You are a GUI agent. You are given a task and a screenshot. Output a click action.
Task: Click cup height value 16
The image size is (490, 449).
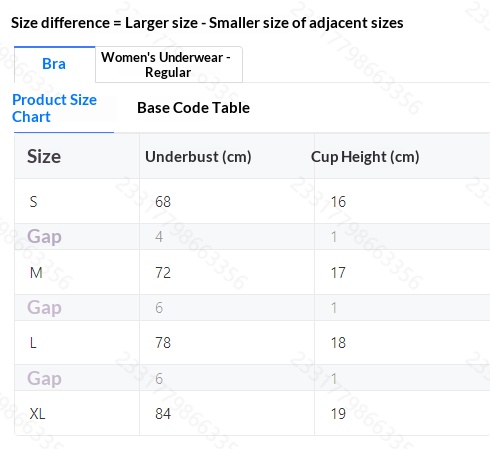tap(338, 202)
